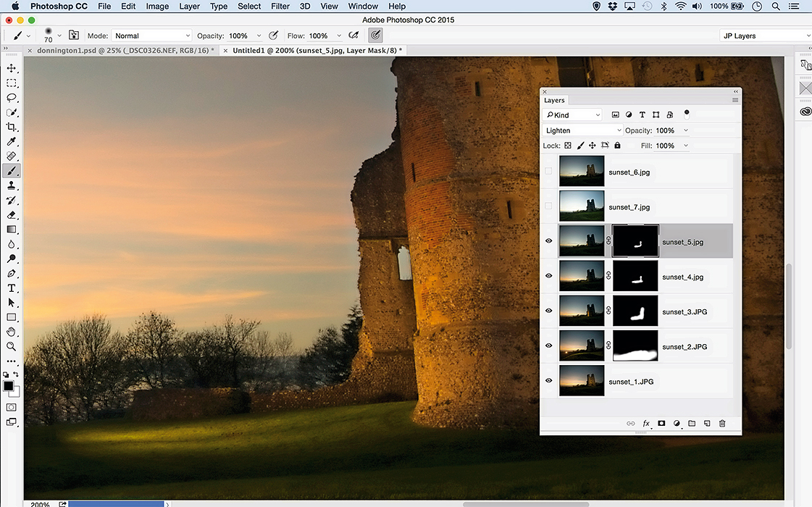The height and width of the screenshot is (507, 812).
Task: Select the Eyedropper tool
Action: coord(12,141)
